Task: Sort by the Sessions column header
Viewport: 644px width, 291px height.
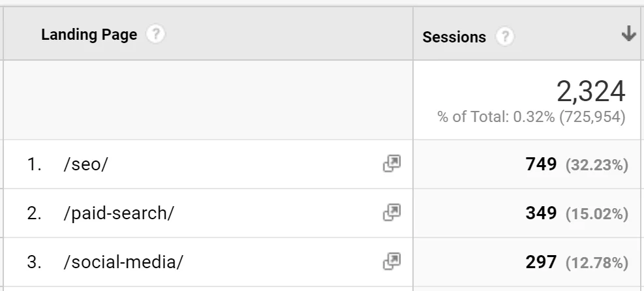Action: [454, 37]
